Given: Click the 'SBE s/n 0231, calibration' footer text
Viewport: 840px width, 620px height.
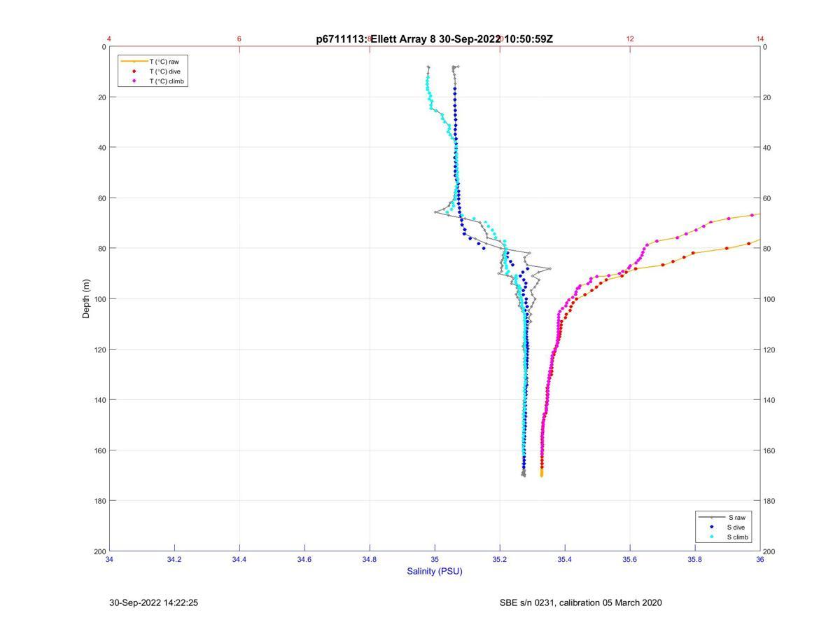Looking at the screenshot, I should (x=549, y=602).
